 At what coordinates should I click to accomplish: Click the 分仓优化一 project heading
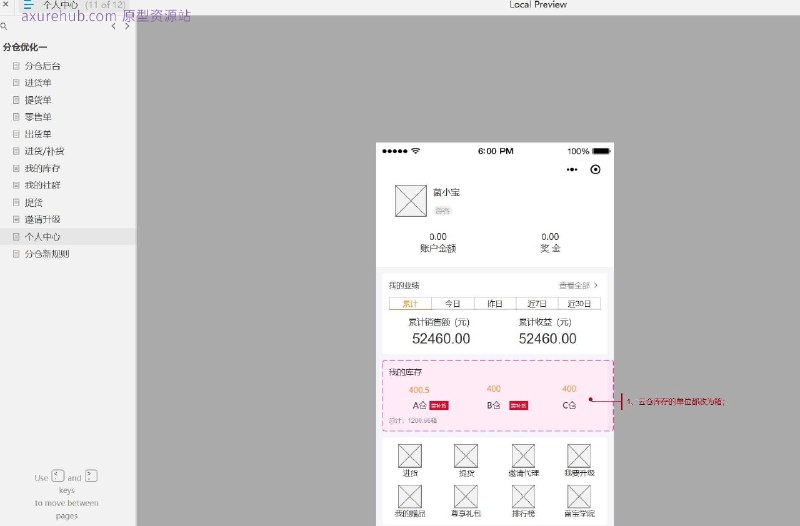pyautogui.click(x=25, y=47)
